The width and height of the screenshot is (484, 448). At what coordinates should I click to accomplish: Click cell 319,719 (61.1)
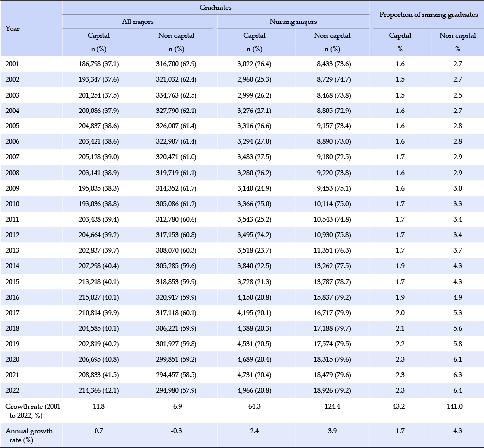176,173
